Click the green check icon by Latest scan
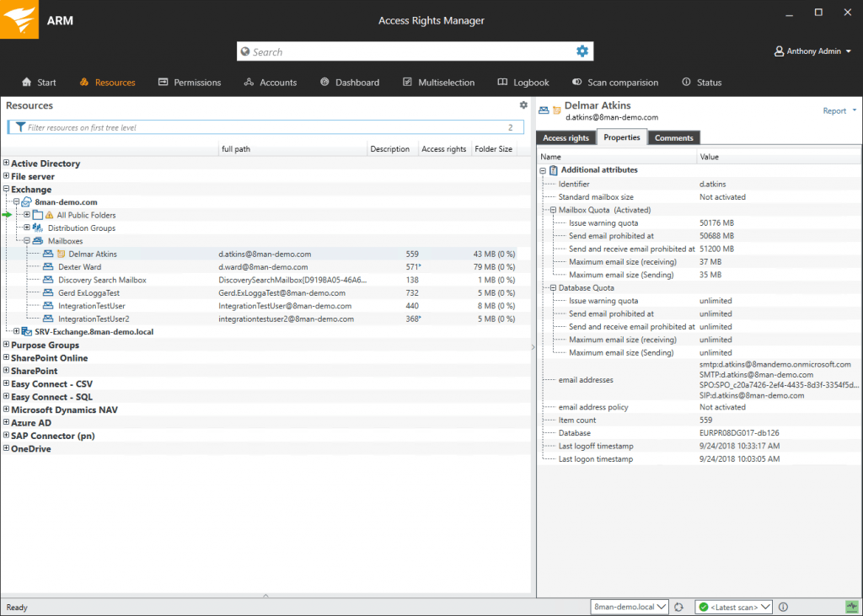The height and width of the screenshot is (616, 863). tap(703, 608)
